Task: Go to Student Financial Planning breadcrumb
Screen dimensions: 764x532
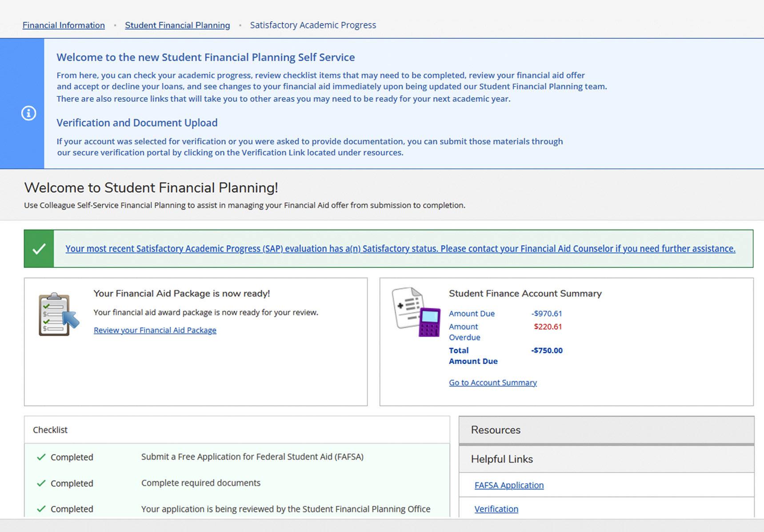Action: [177, 25]
